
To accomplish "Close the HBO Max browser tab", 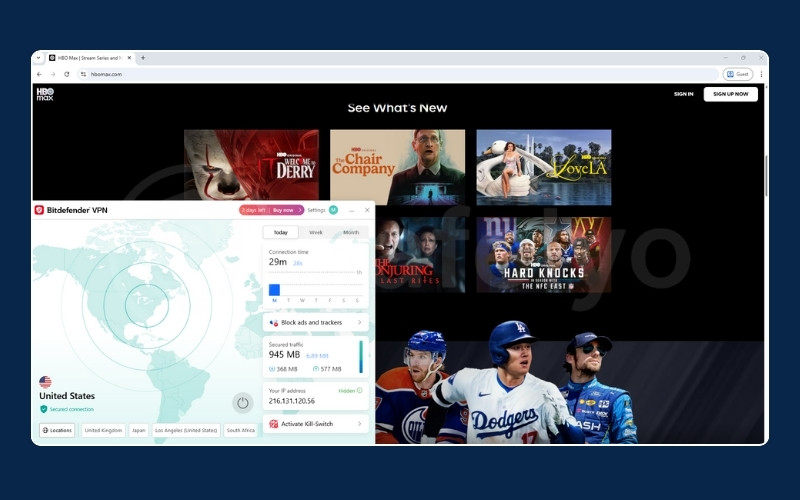I will [x=129, y=58].
